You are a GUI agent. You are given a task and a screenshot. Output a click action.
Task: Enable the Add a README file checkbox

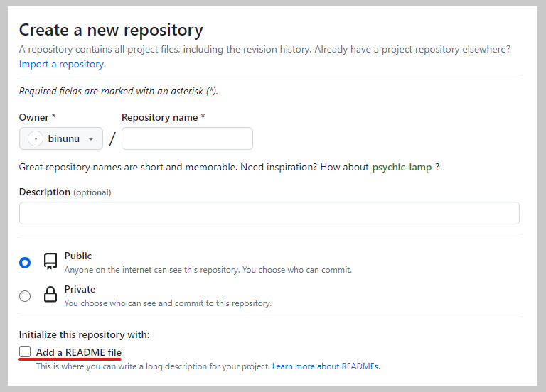coord(25,352)
